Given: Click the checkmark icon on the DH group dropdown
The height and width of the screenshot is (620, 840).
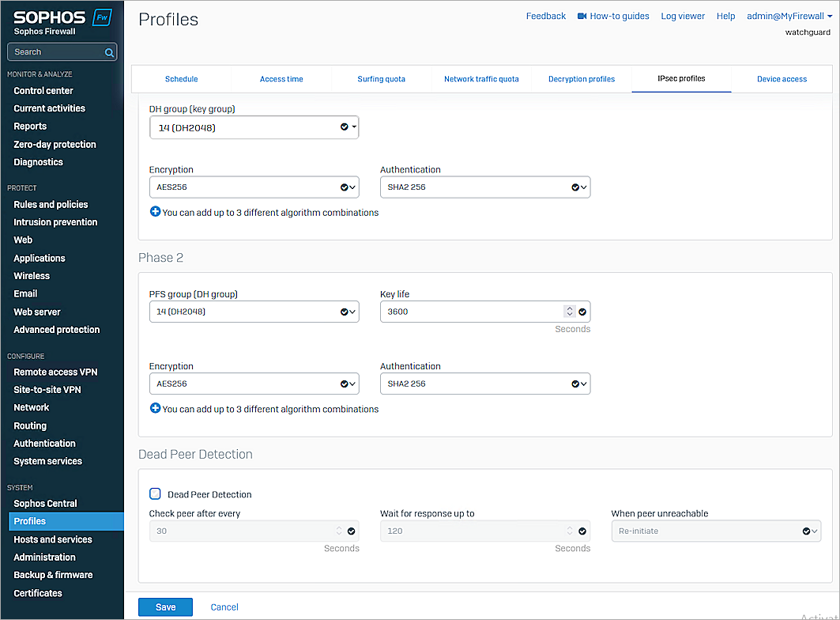Looking at the screenshot, I should point(344,127).
